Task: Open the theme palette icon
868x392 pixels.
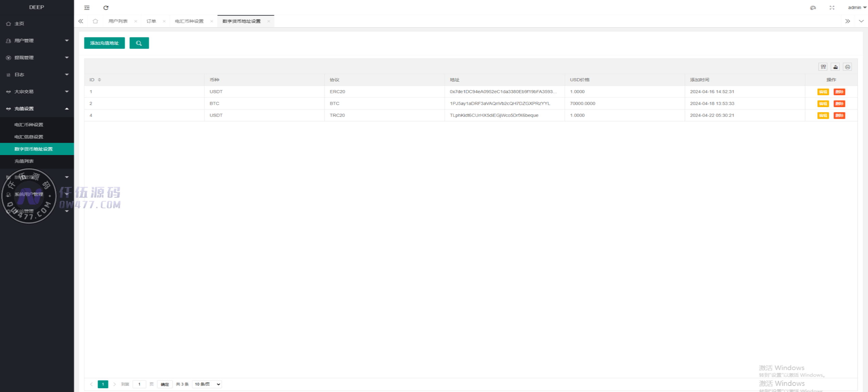Action: tap(813, 7)
